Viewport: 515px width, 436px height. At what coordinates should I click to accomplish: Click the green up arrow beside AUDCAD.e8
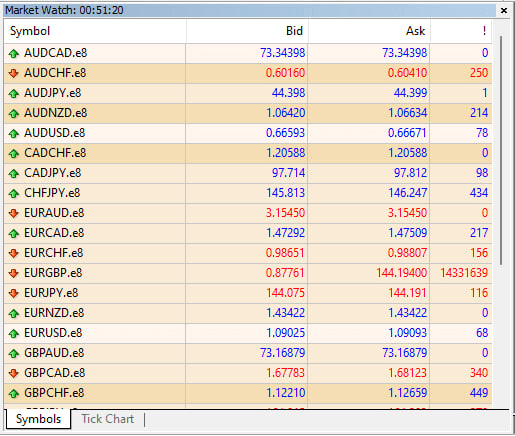(x=14, y=53)
